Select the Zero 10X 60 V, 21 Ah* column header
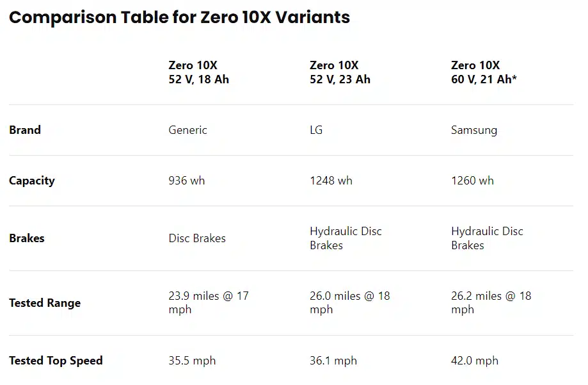588x385 pixels. (484, 72)
